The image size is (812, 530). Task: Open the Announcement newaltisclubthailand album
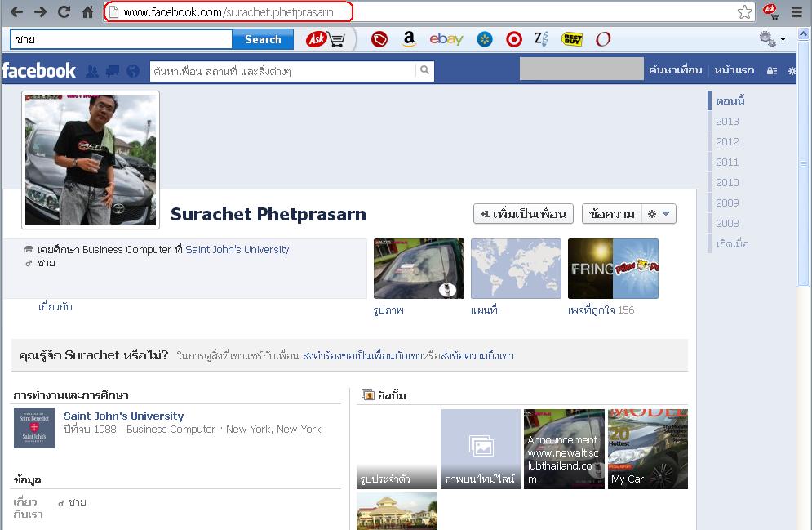pyautogui.click(x=564, y=449)
